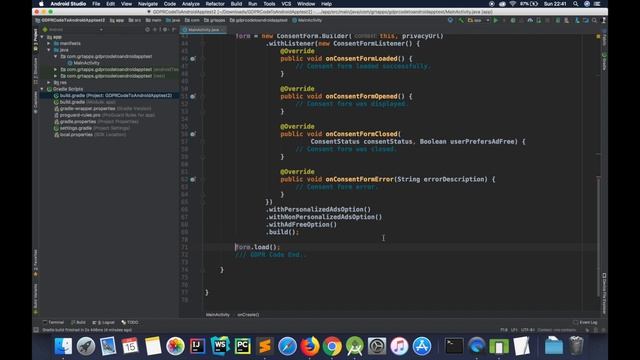Collapse the app module tree node
640x360 pixels.
pos(42,37)
